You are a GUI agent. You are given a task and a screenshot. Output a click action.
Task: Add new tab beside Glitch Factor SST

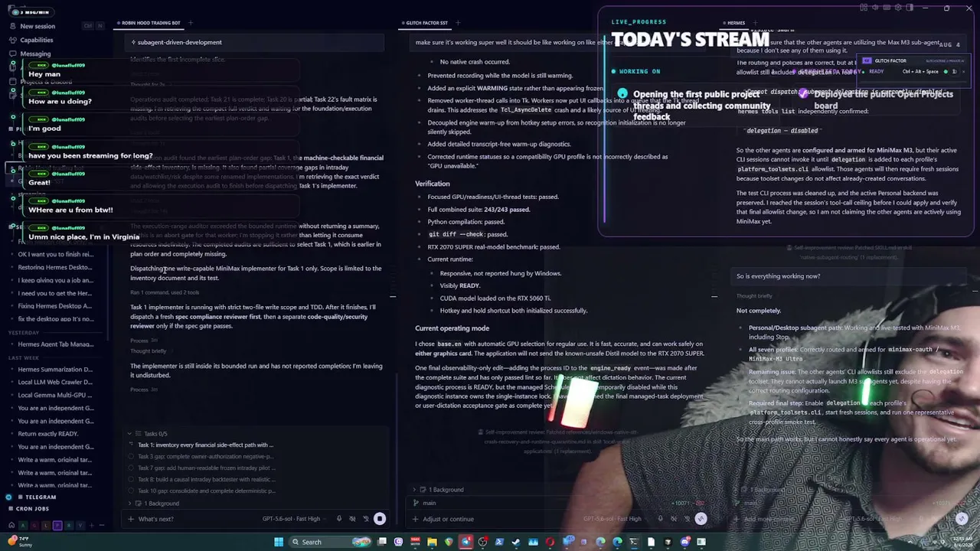click(458, 23)
